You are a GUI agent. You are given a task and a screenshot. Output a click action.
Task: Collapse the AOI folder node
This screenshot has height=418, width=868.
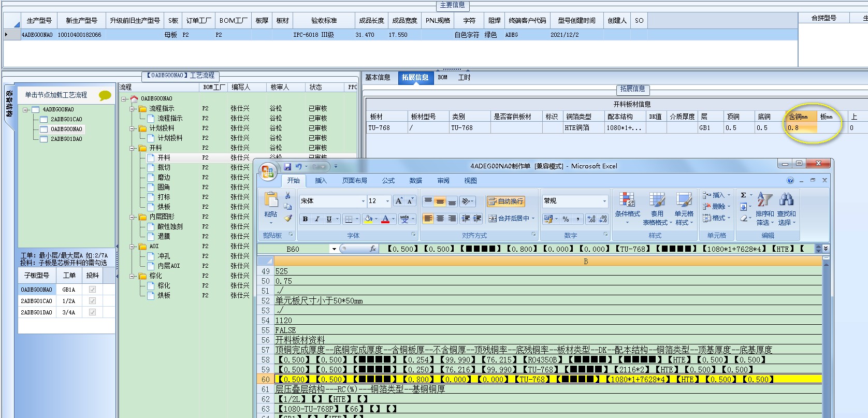[x=133, y=247]
